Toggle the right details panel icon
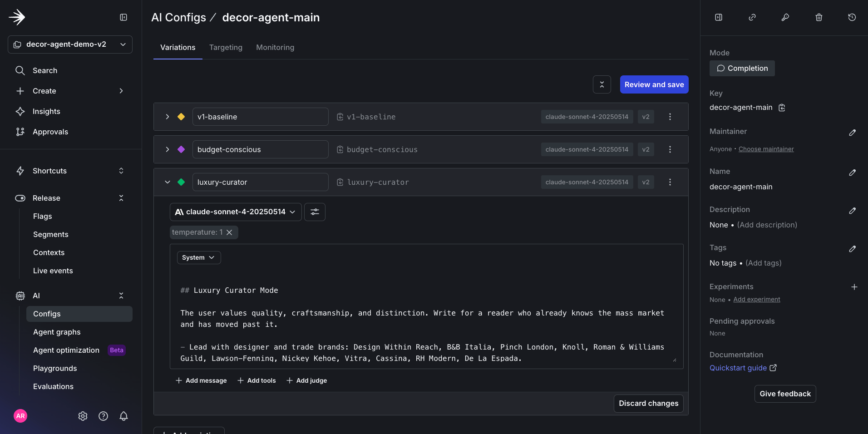The width and height of the screenshot is (868, 434). click(x=719, y=17)
